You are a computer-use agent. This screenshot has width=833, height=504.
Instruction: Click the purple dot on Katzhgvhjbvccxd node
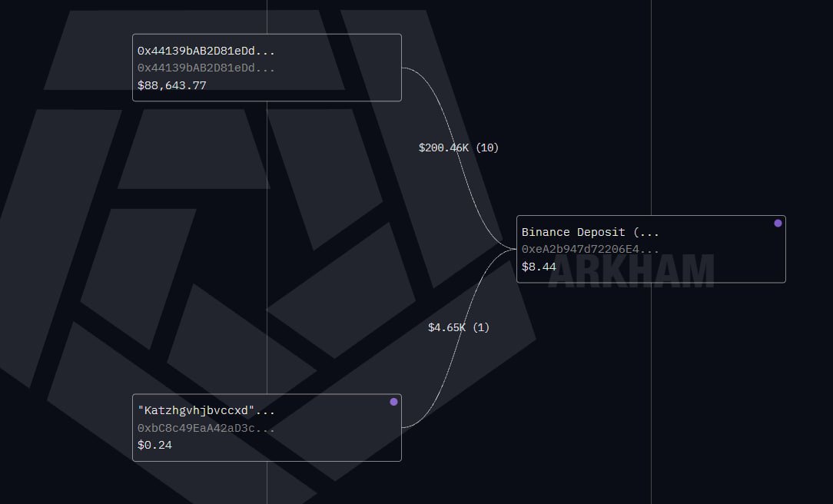(393, 402)
